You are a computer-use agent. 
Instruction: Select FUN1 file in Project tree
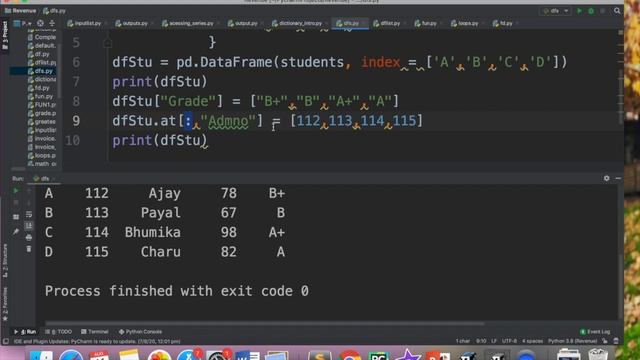click(x=42, y=105)
